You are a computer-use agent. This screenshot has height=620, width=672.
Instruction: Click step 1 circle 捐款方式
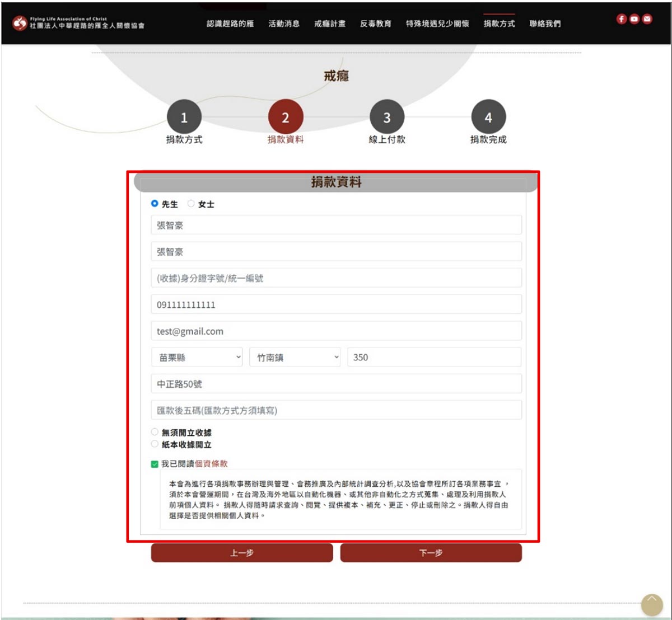point(184,118)
